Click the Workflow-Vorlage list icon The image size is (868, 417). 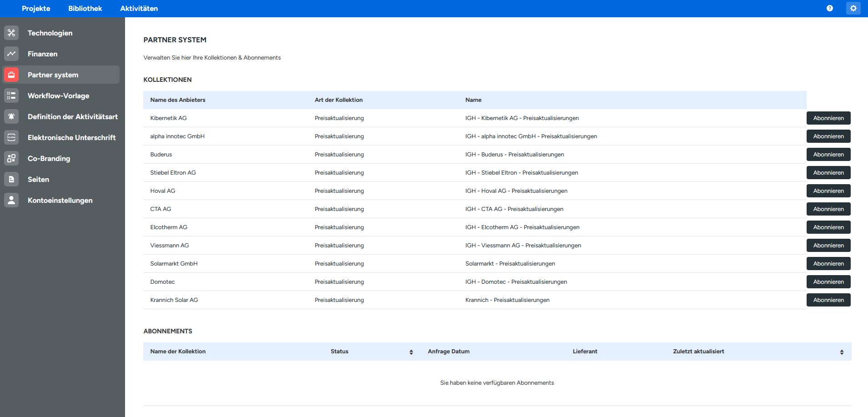pyautogui.click(x=11, y=95)
